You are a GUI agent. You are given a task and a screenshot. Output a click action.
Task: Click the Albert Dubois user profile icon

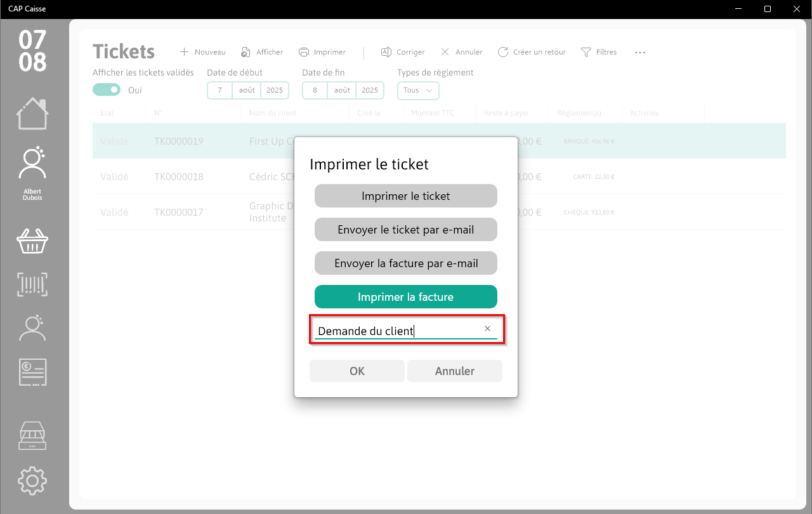tap(32, 162)
